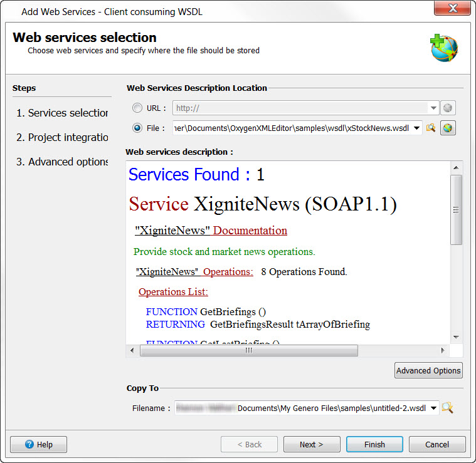476x463 pixels.
Task: Click the description scroll down arrow
Action: point(456,337)
